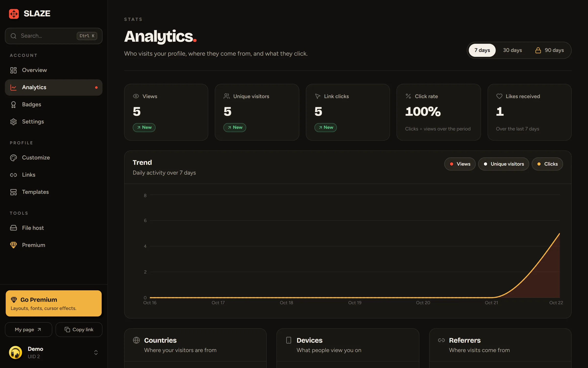
Task: Click the link icon next to Referrers
Action: pyautogui.click(x=441, y=340)
